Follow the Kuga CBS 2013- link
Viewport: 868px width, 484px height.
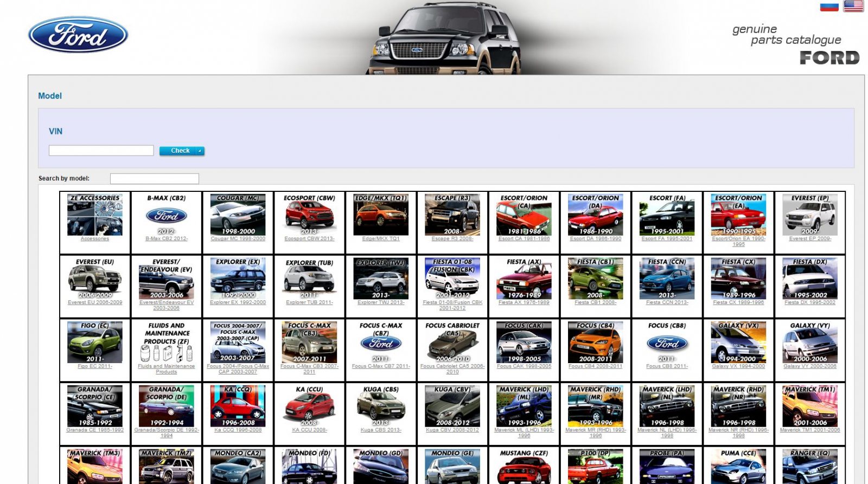381,430
